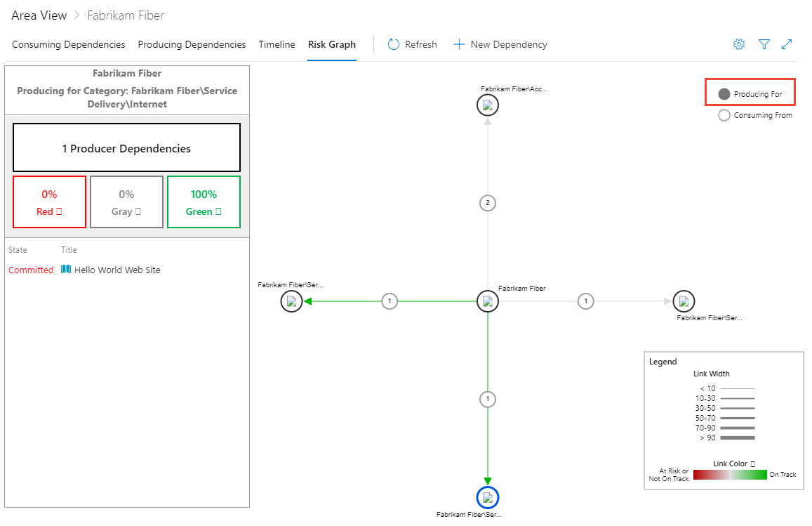Viewport: 812px width, 526px height.
Task: Select the central Fabrikam Fiber graph node
Action: coord(488,301)
